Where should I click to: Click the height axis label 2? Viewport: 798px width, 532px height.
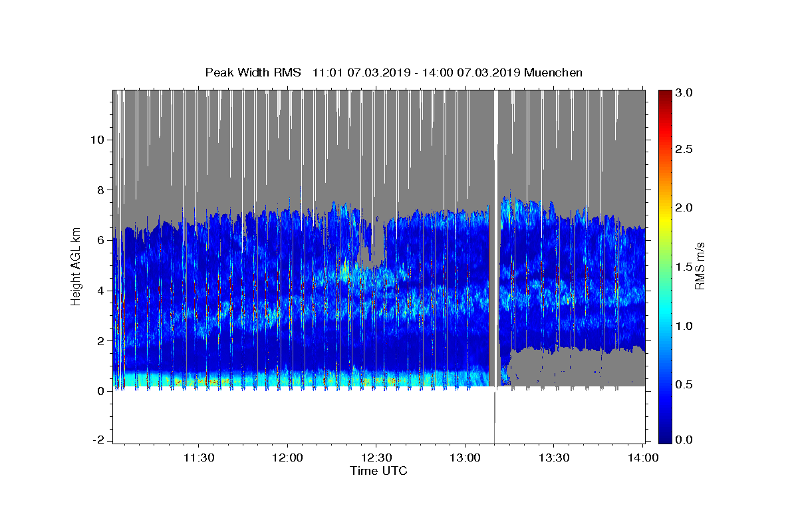102,340
